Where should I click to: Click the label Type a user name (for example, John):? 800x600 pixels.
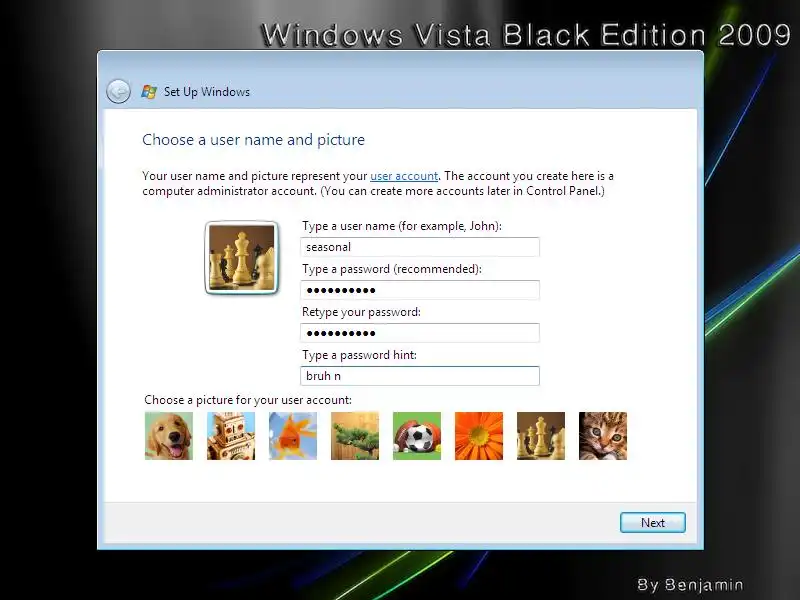coord(402,226)
